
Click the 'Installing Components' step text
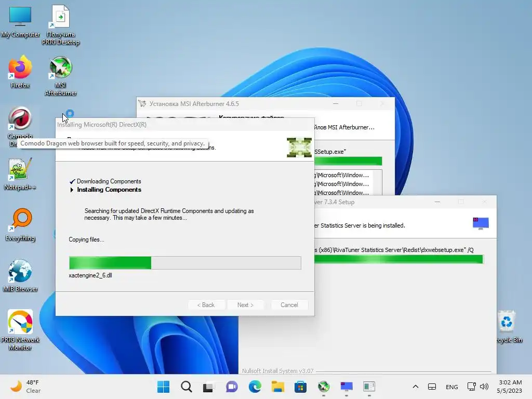pos(109,190)
